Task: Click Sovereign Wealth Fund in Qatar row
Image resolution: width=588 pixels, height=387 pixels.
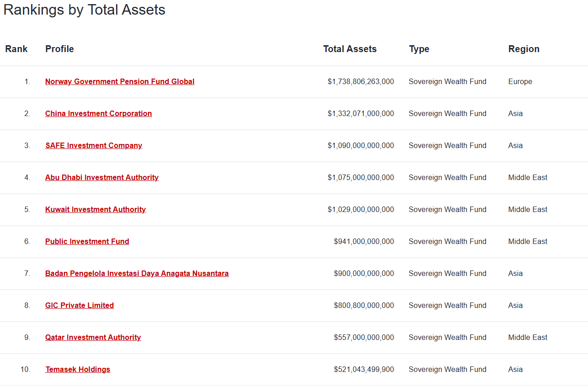Action: (x=447, y=337)
